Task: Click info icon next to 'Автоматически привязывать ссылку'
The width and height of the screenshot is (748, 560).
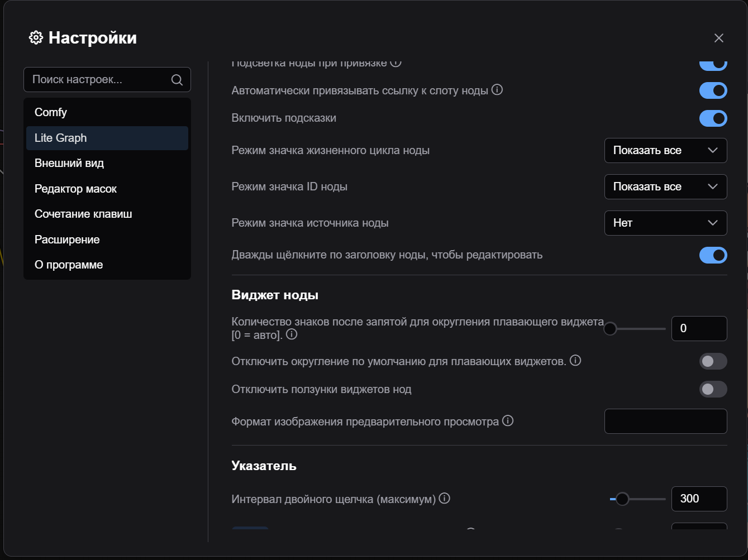Action: [x=497, y=90]
